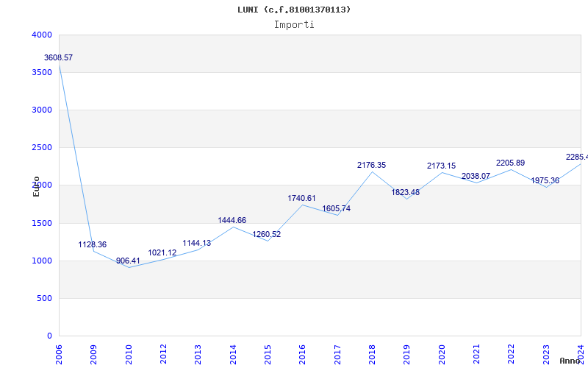Click the x-axis year 2013
Screen dimensions: 588x368
click(x=198, y=354)
